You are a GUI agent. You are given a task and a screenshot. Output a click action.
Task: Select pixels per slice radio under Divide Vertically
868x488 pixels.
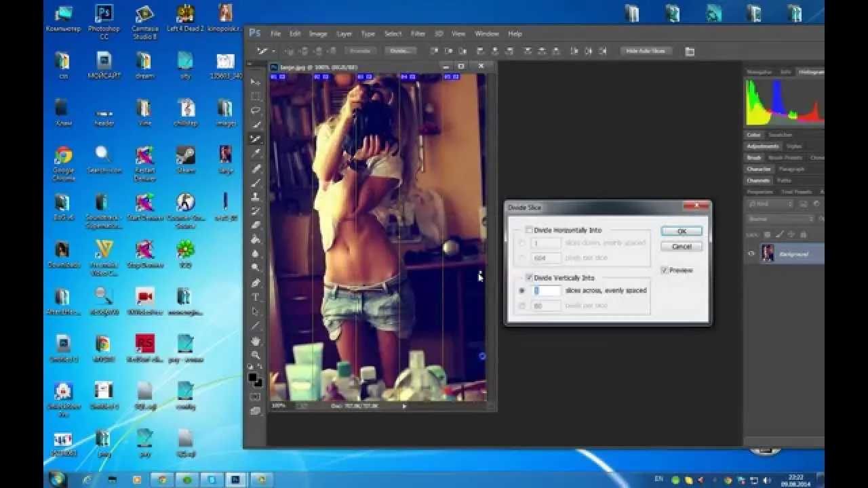tap(521, 306)
